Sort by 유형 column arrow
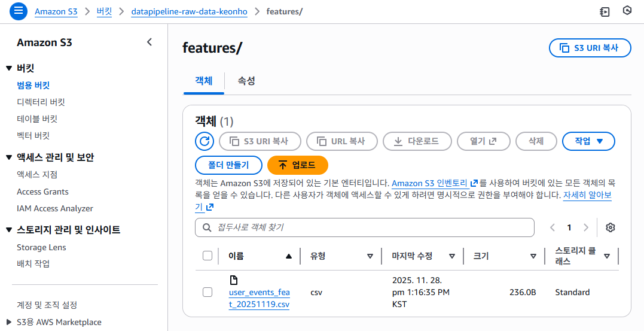Image resolution: width=644 pixels, height=331 pixels. pos(370,256)
